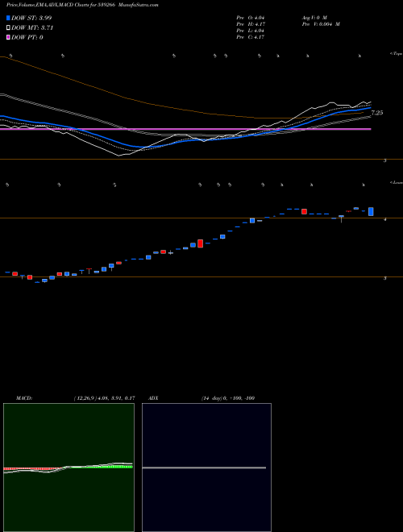Click the white DOW MT legend swatch
This screenshot has width=403, height=532.
point(8,28)
